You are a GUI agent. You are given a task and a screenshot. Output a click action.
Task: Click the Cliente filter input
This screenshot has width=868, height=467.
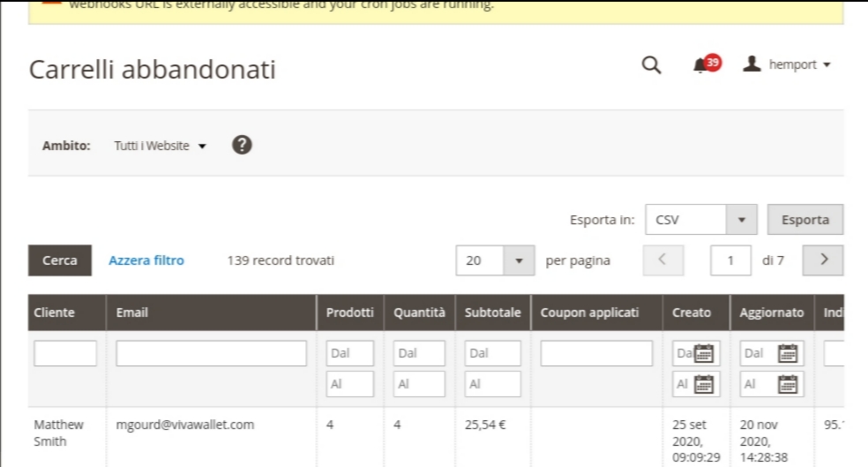click(65, 353)
